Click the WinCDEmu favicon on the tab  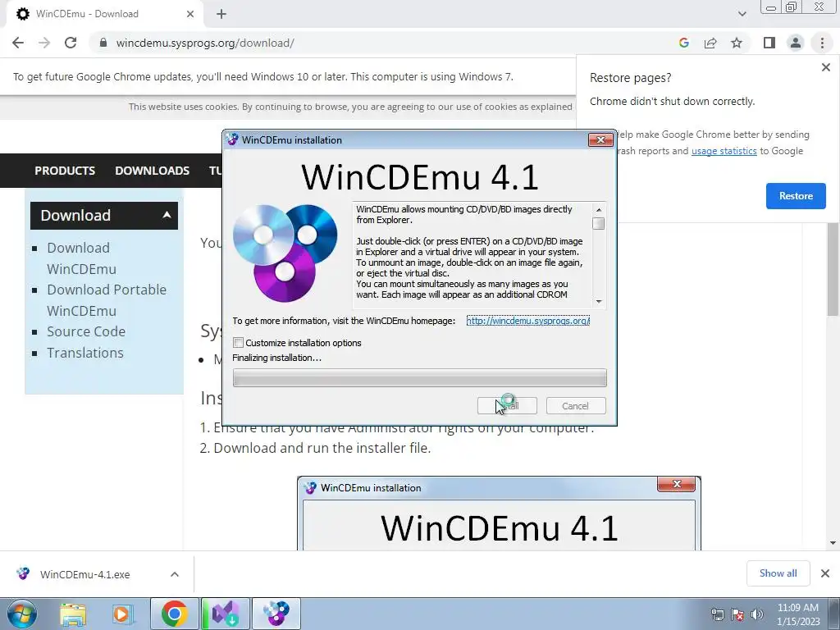22,14
